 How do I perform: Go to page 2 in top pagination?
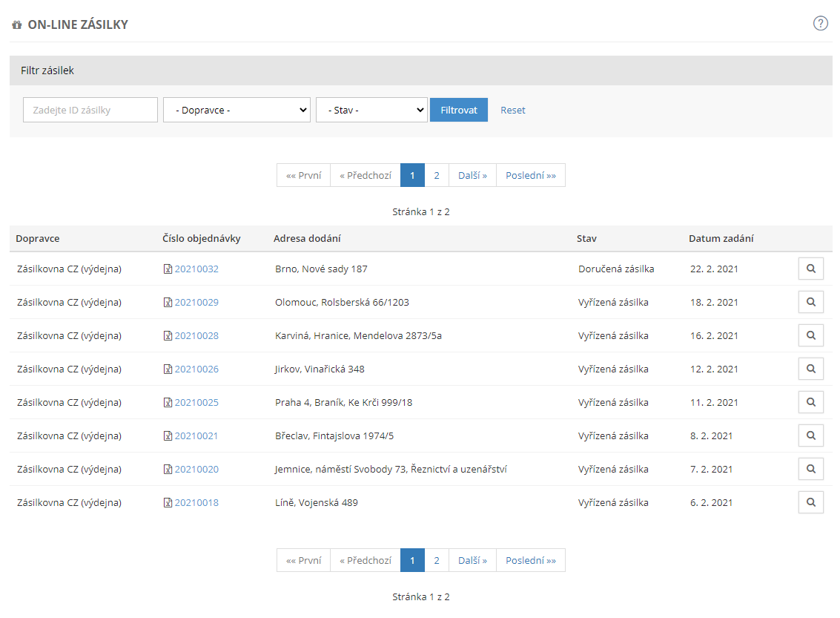click(x=437, y=175)
